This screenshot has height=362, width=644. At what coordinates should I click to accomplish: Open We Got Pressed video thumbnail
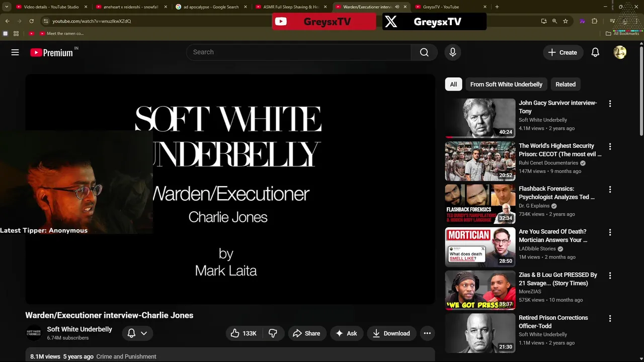coord(480,290)
